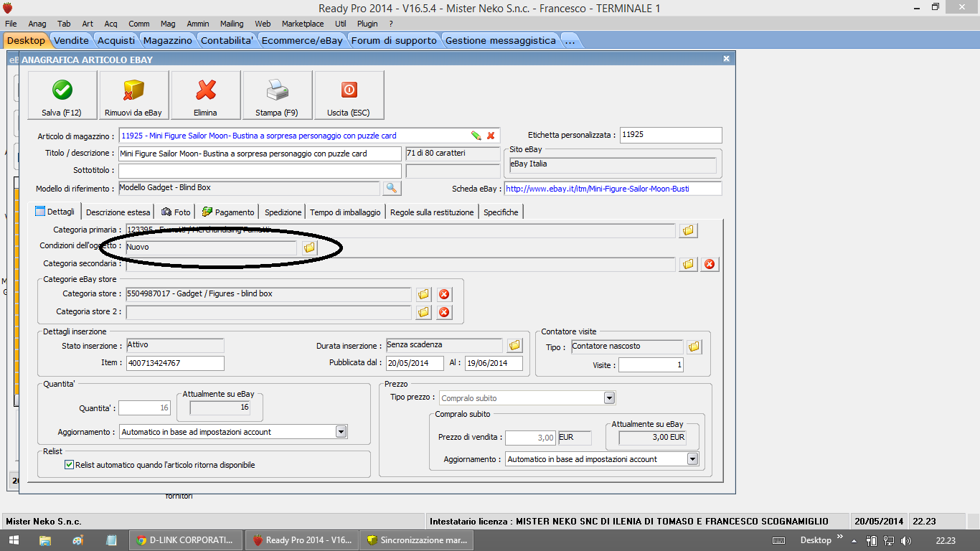The image size is (980, 551).
Task: Click the red X beside Articolo di magazzino
Action: click(491, 136)
